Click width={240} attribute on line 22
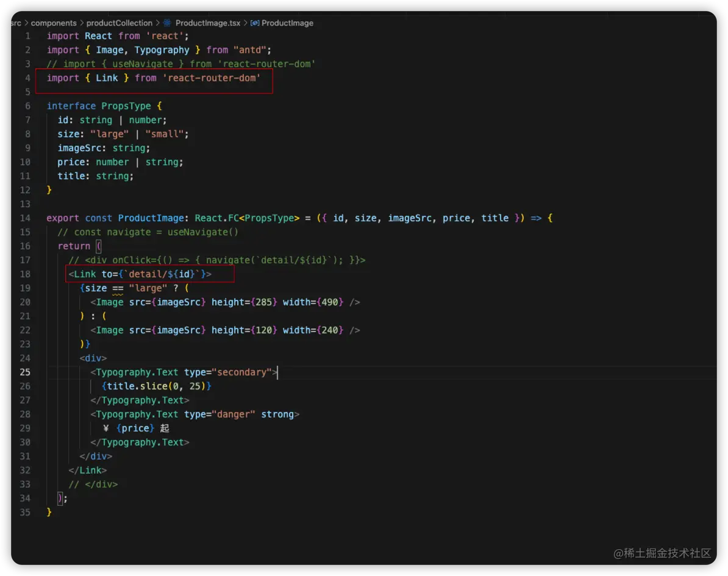The width and height of the screenshot is (728, 576). pyautogui.click(x=313, y=330)
